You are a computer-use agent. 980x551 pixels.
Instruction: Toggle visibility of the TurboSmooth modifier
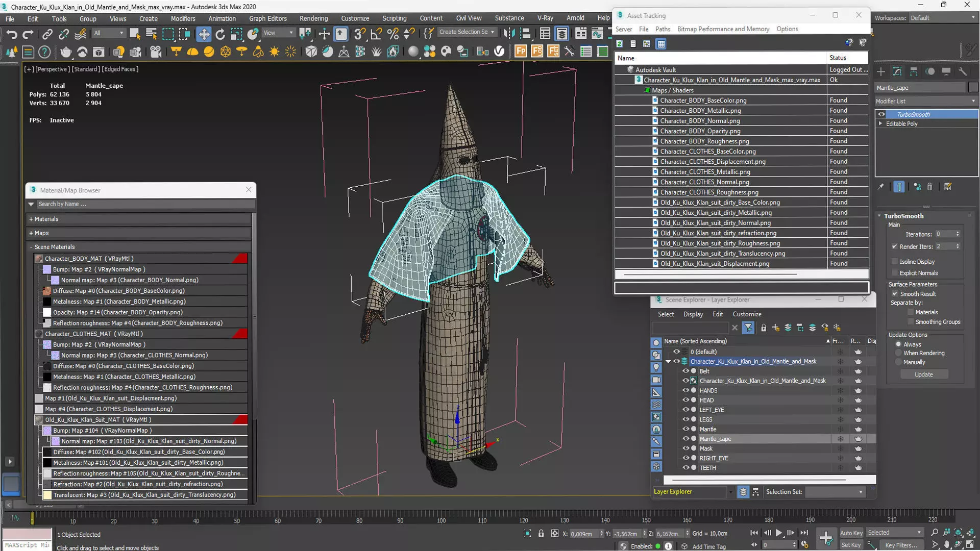(x=881, y=114)
